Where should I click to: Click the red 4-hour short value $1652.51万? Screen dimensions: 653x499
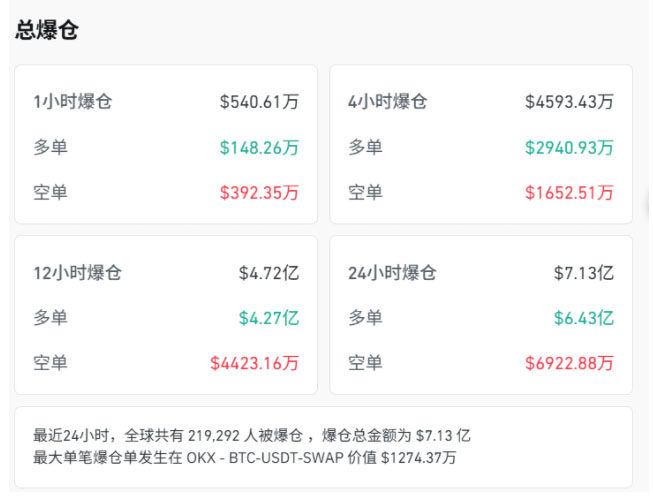pos(569,193)
